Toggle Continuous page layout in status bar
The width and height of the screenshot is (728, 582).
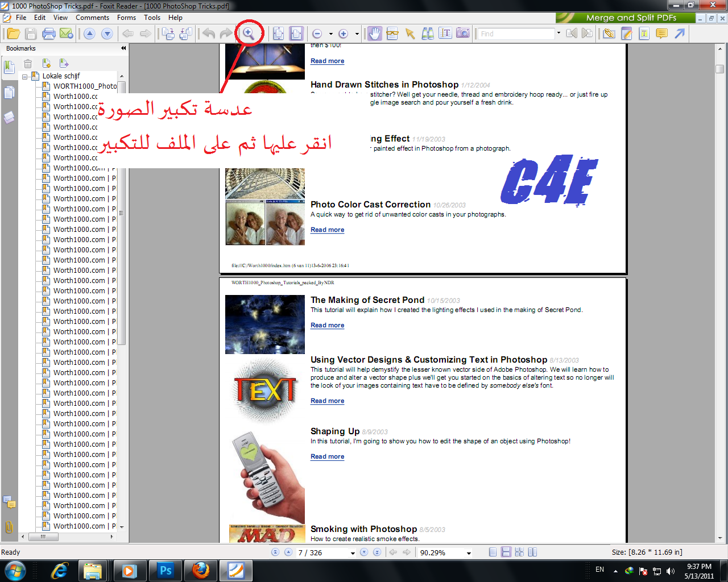point(506,552)
